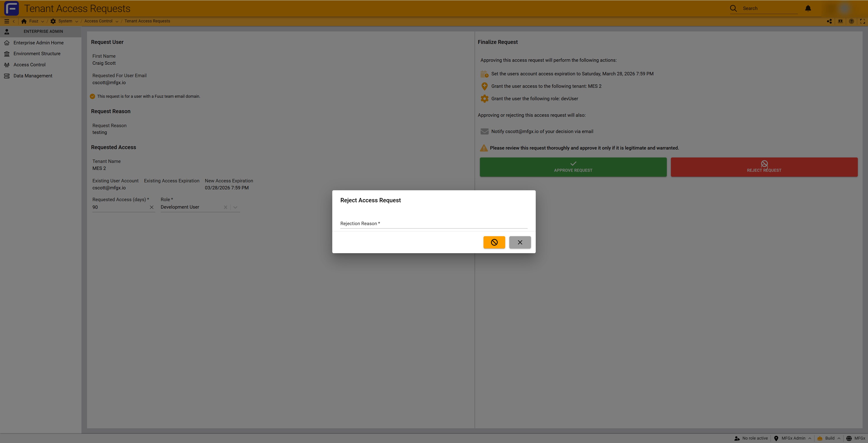Image resolution: width=868 pixels, height=443 pixels.
Task: Toggle fullscreen icon
Action: [863, 21]
